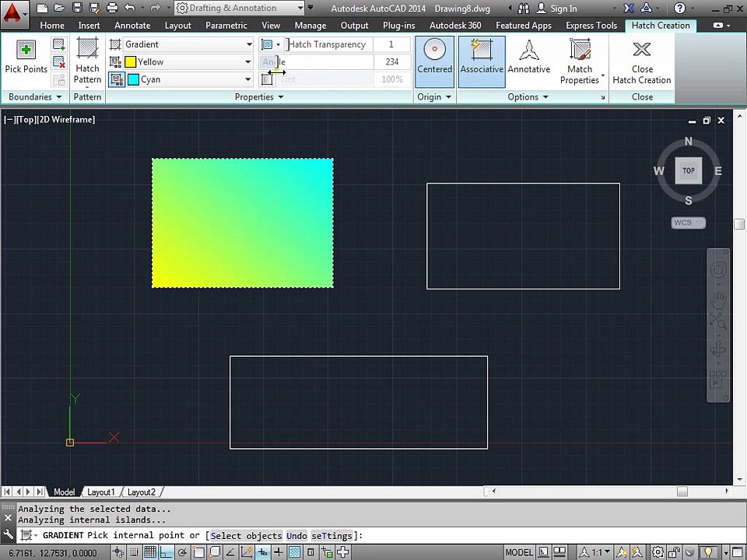Image resolution: width=747 pixels, height=560 pixels.
Task: Click the customization wrench icon by command line
Action: pyautogui.click(x=9, y=535)
